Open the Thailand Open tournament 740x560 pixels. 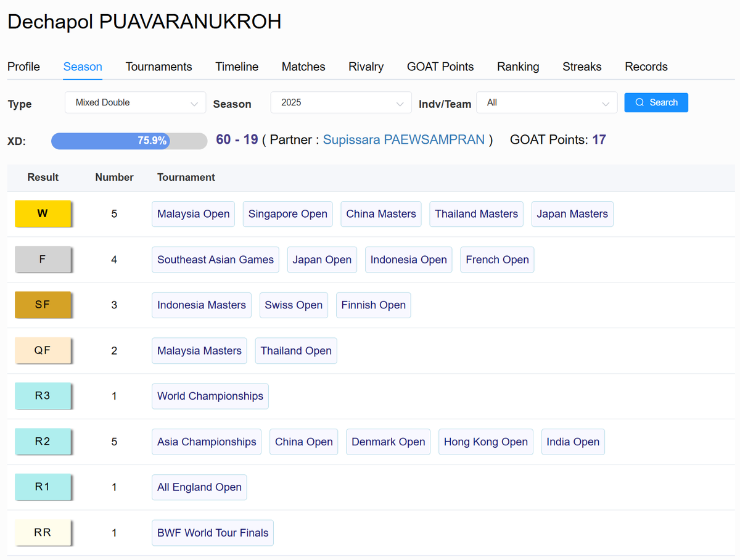[x=296, y=350]
